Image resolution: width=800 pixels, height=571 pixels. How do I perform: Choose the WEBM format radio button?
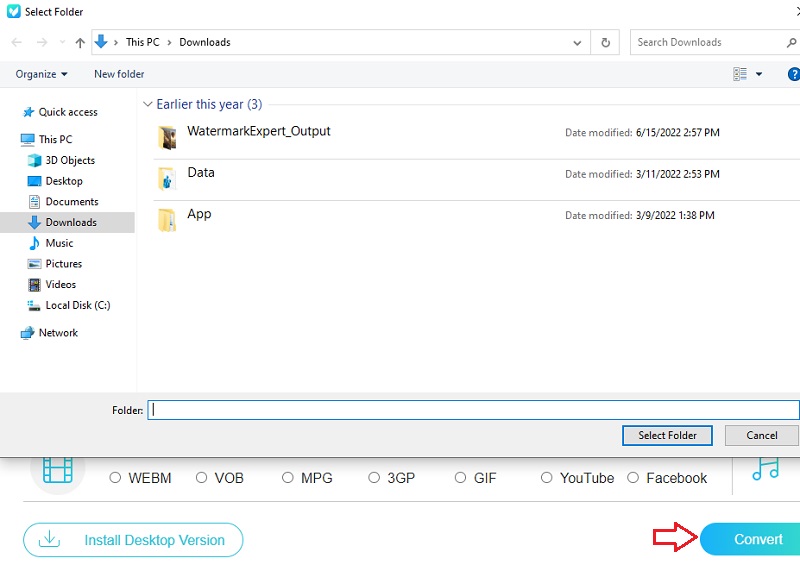(x=115, y=478)
